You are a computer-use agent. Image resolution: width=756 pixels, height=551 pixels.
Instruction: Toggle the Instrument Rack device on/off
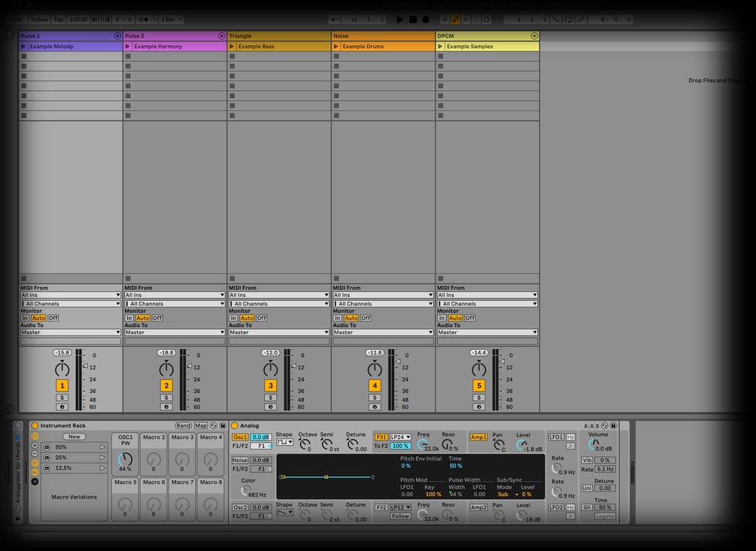click(35, 425)
